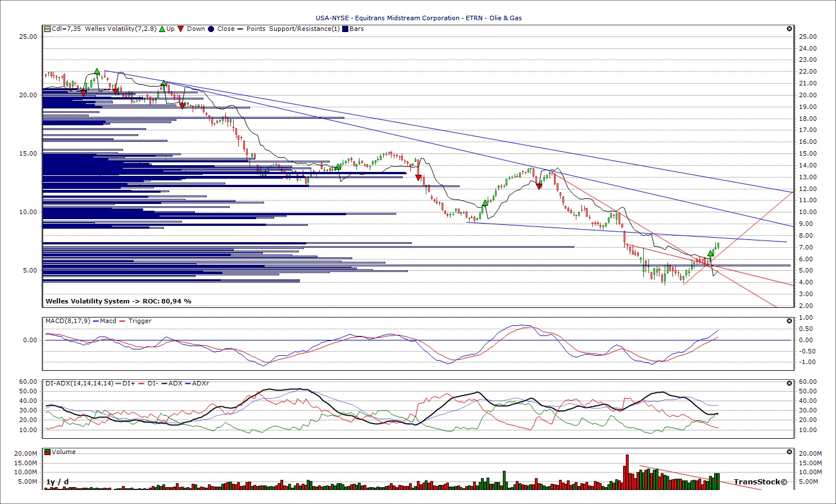The image size is (836, 504).
Task: Click the red Down triangle legend icon
Action: tap(181, 29)
